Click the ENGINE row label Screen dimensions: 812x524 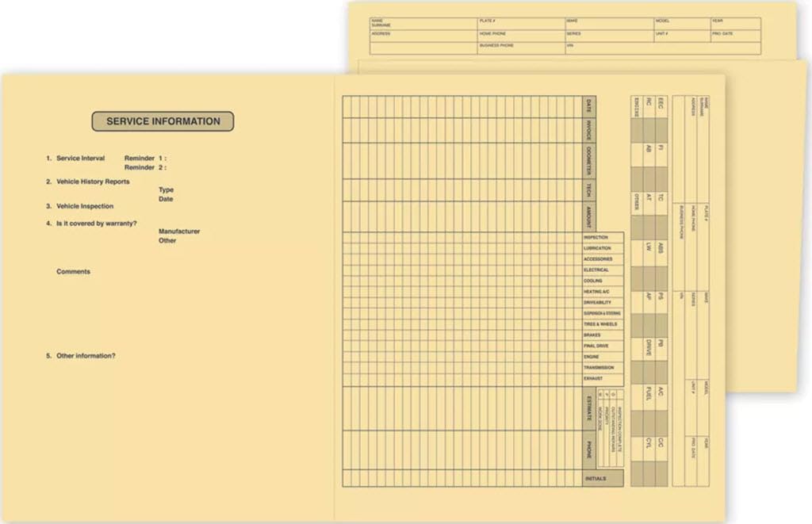[x=603, y=357]
